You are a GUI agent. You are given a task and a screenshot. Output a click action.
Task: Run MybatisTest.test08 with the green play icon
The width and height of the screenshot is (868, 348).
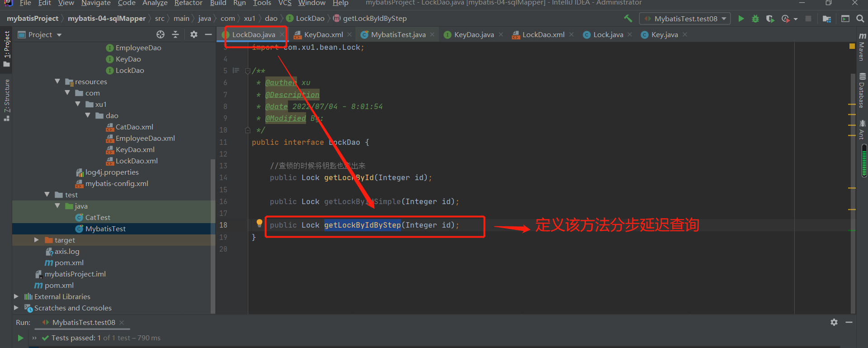741,19
